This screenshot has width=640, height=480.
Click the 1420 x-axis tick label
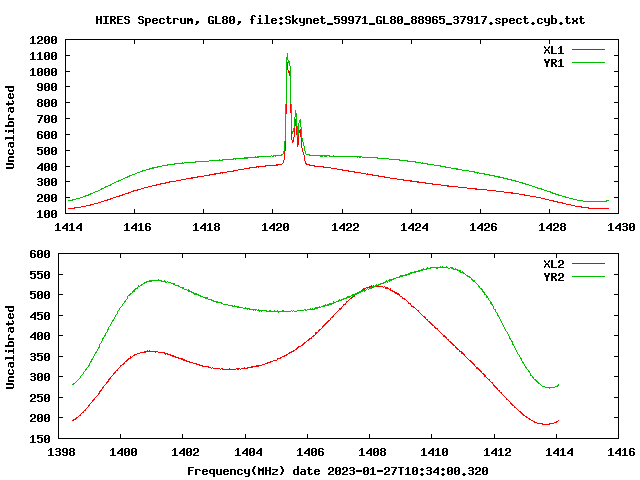pos(275,227)
